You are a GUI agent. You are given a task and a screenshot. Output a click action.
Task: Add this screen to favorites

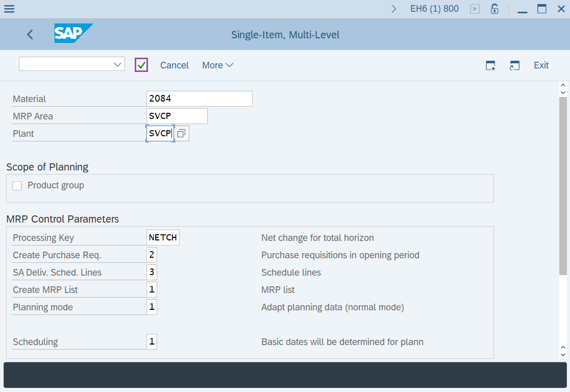click(490, 65)
